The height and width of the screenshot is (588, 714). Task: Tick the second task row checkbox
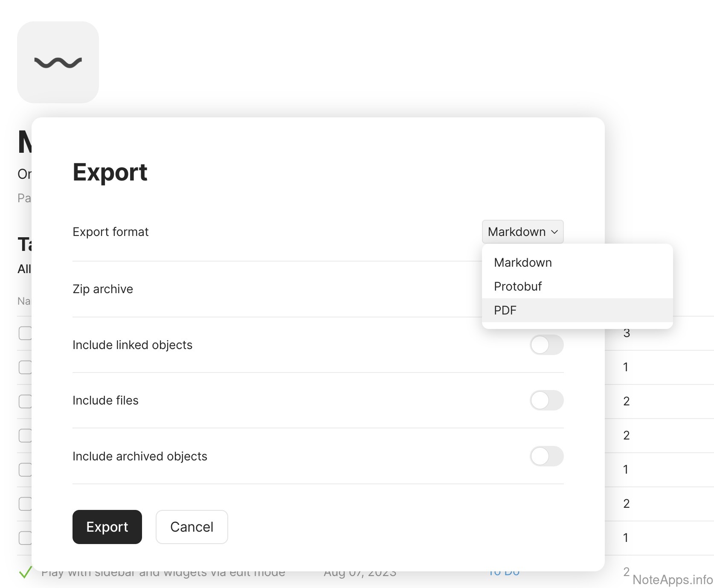(x=25, y=367)
